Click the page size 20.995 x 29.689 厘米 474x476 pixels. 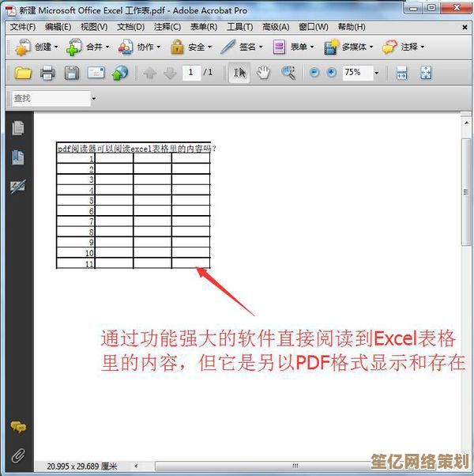pyautogui.click(x=82, y=467)
